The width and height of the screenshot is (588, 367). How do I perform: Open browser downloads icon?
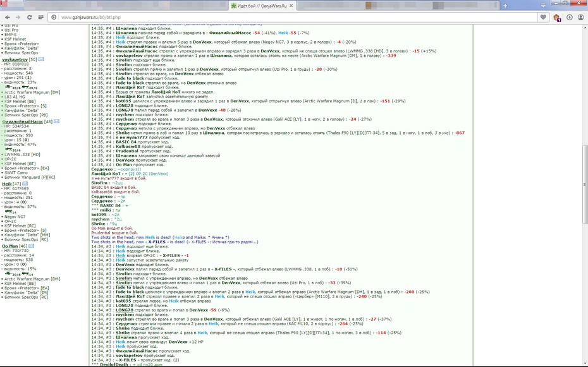pyautogui.click(x=569, y=17)
